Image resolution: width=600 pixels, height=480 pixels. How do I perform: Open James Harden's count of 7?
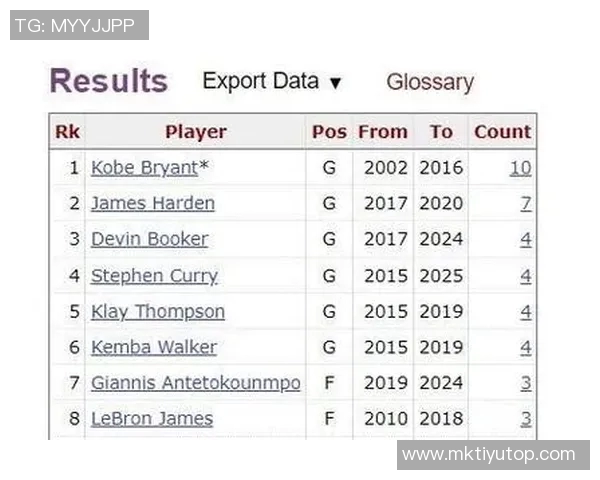coord(526,204)
